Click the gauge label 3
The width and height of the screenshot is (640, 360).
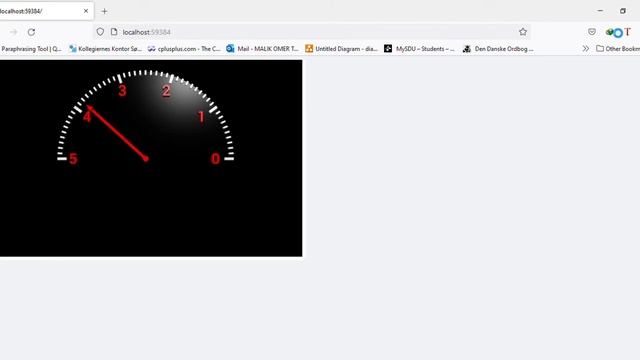[122, 91]
